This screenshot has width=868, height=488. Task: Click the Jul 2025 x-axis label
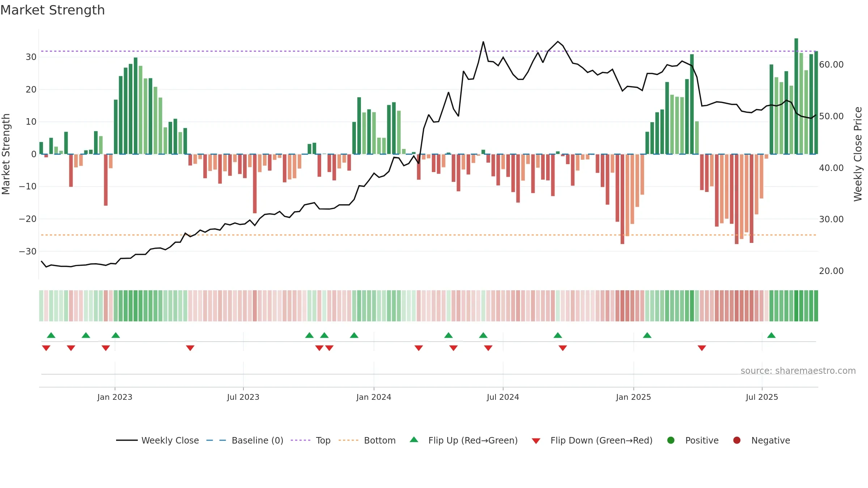click(x=762, y=397)
